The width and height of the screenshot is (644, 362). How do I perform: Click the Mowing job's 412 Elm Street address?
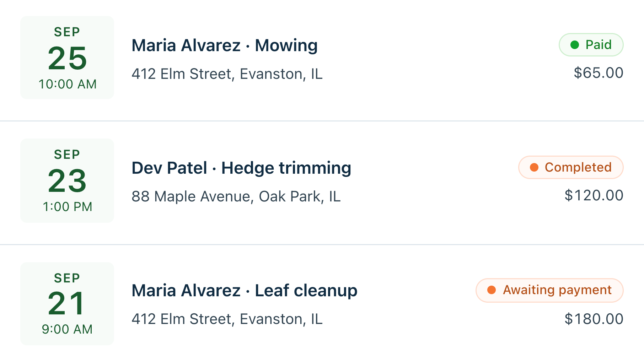(x=227, y=74)
